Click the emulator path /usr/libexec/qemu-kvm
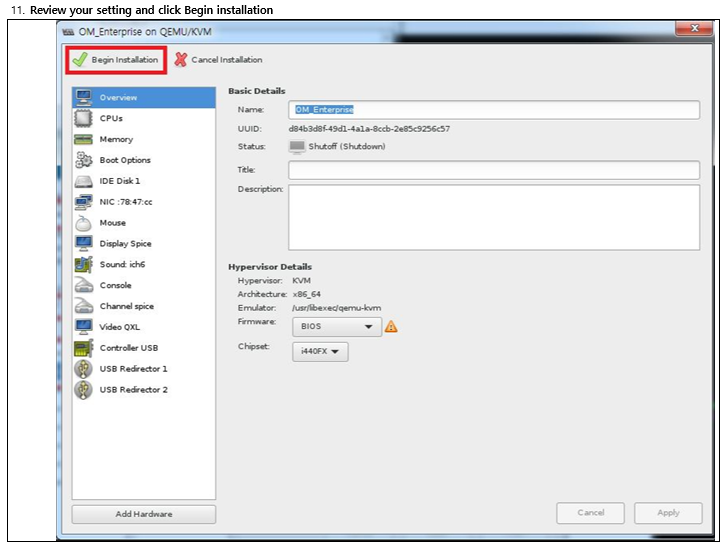 pyautogui.click(x=337, y=308)
